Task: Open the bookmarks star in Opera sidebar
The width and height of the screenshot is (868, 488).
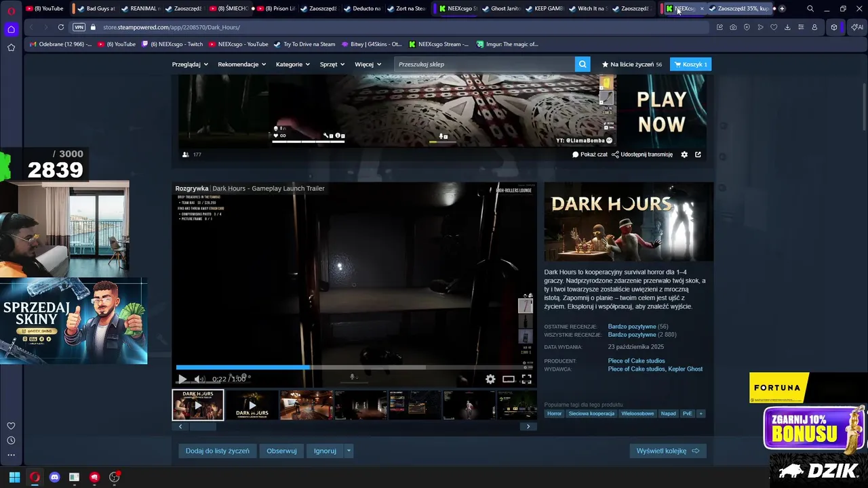Action: pyautogui.click(x=11, y=47)
